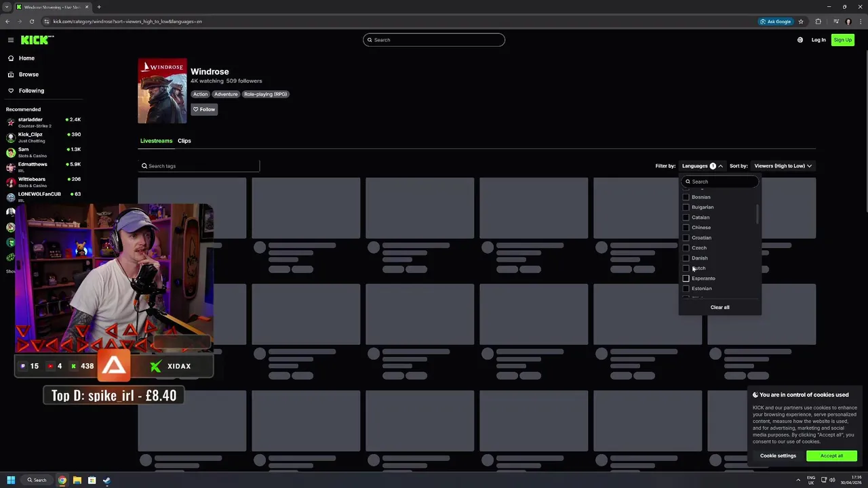Select the Role-playing (RPG) tag
The height and width of the screenshot is (488, 868).
click(x=265, y=94)
